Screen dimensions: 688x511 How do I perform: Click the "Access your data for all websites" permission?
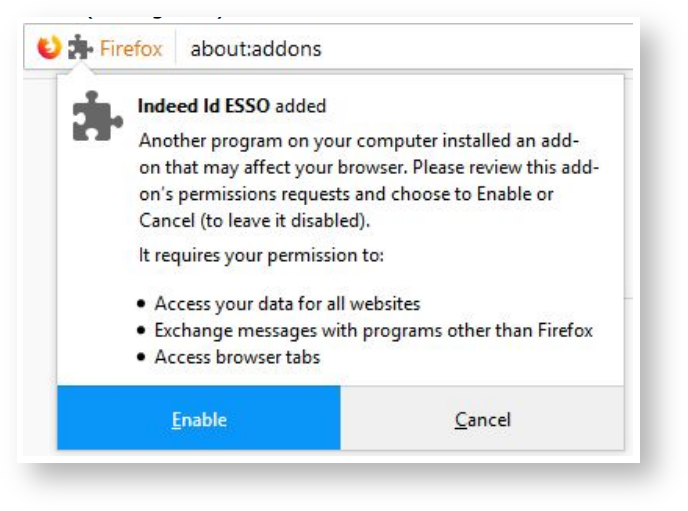tap(287, 303)
